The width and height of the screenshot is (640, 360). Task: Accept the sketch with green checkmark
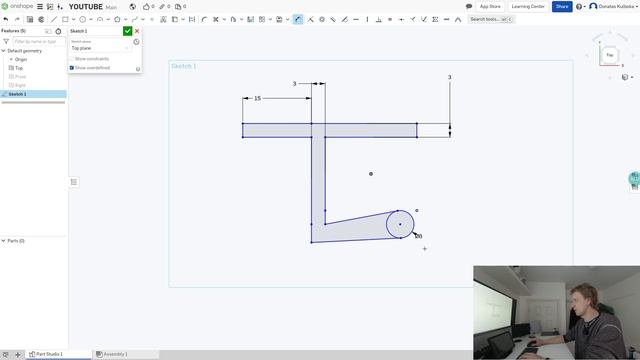click(x=128, y=31)
